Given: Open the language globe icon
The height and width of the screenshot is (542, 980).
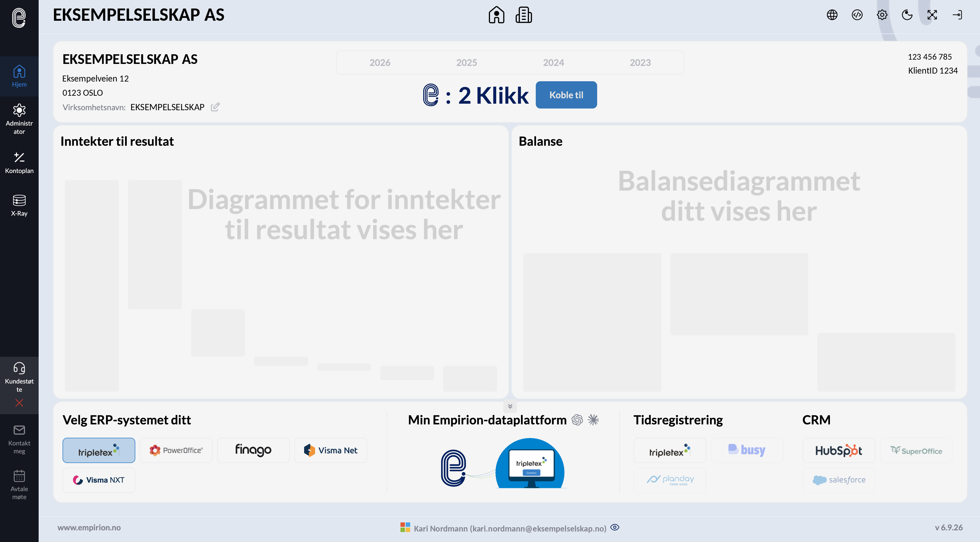Looking at the screenshot, I should (832, 15).
